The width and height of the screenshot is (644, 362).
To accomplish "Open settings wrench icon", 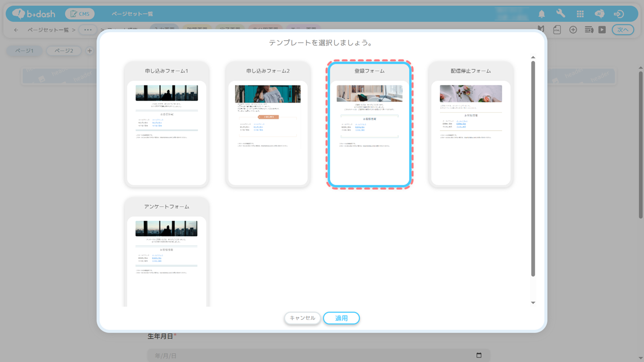I will coord(561,14).
